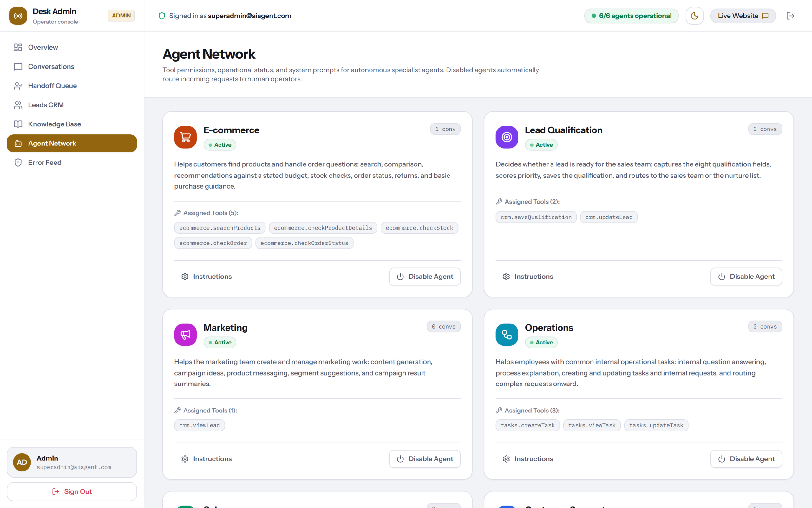
Task: Click the logout arrow icon in the top bar
Action: coord(790,16)
